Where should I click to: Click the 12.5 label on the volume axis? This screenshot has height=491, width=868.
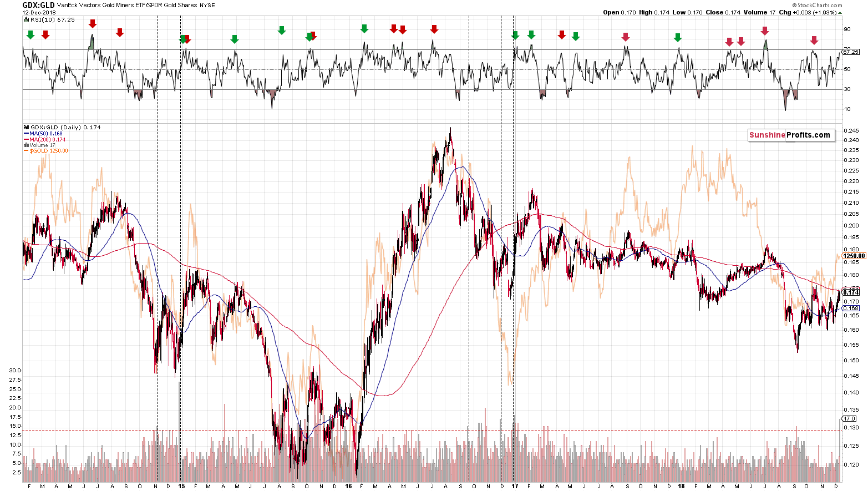coord(15,436)
